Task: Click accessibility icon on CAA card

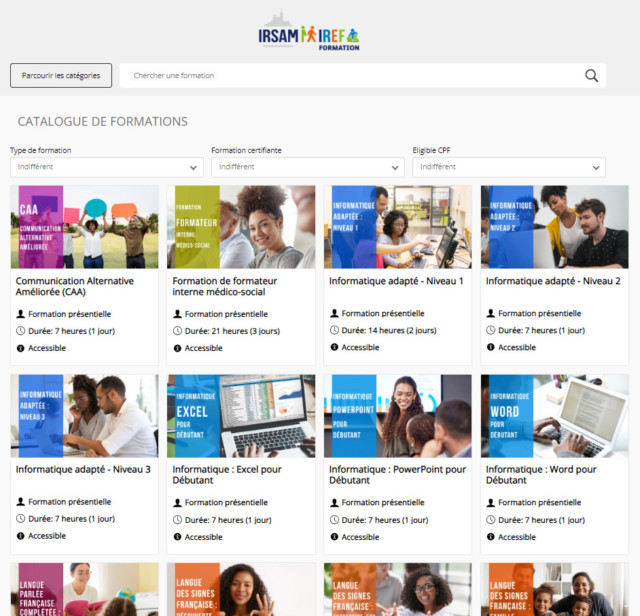Action: click(x=20, y=348)
